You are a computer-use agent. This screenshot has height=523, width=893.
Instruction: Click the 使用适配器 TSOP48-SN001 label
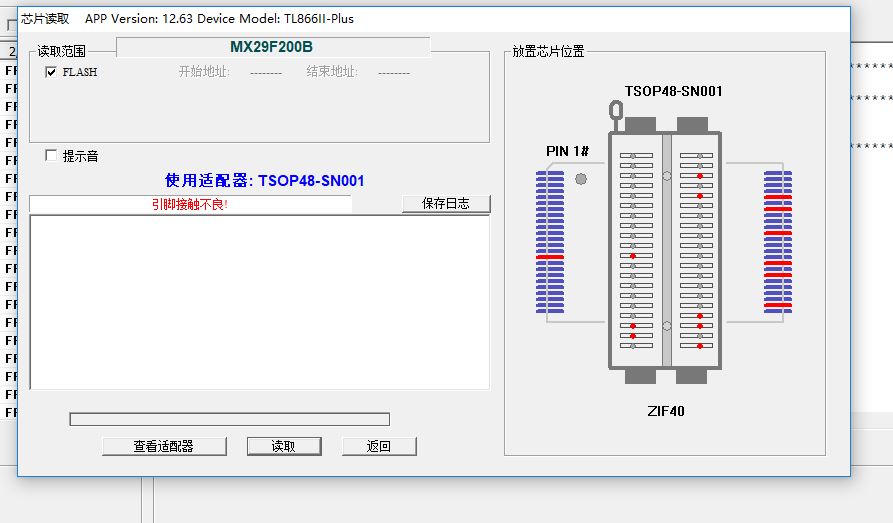click(264, 181)
